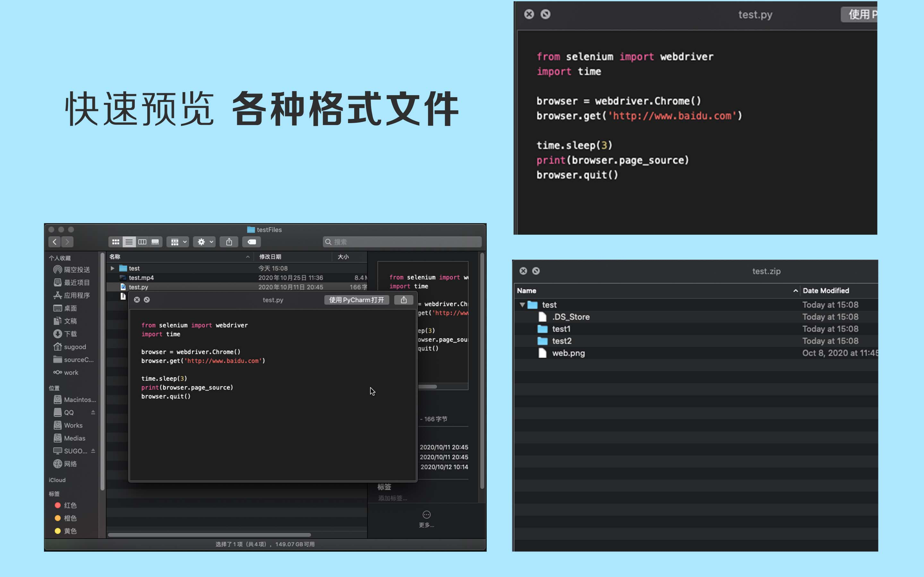Expand the test folder disclosure triangle

coord(113,268)
